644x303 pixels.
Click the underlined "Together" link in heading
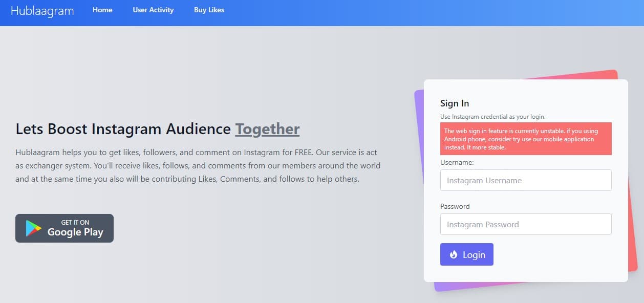point(267,128)
